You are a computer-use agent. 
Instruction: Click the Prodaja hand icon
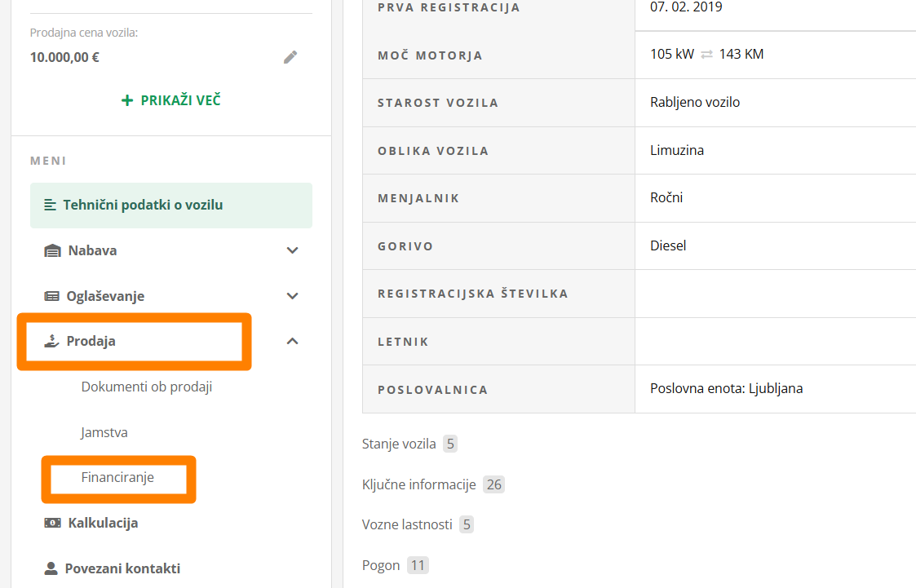pos(52,342)
